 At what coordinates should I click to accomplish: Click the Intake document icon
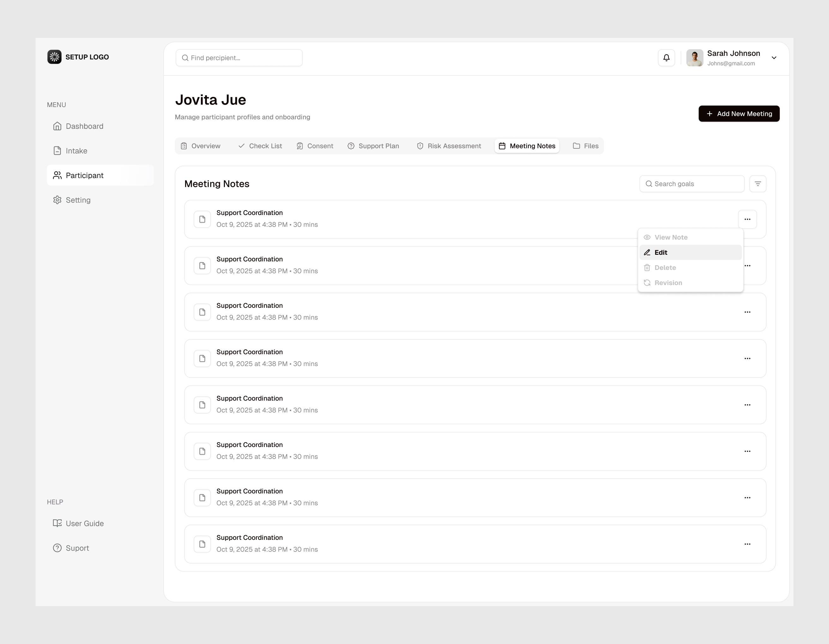pos(57,151)
